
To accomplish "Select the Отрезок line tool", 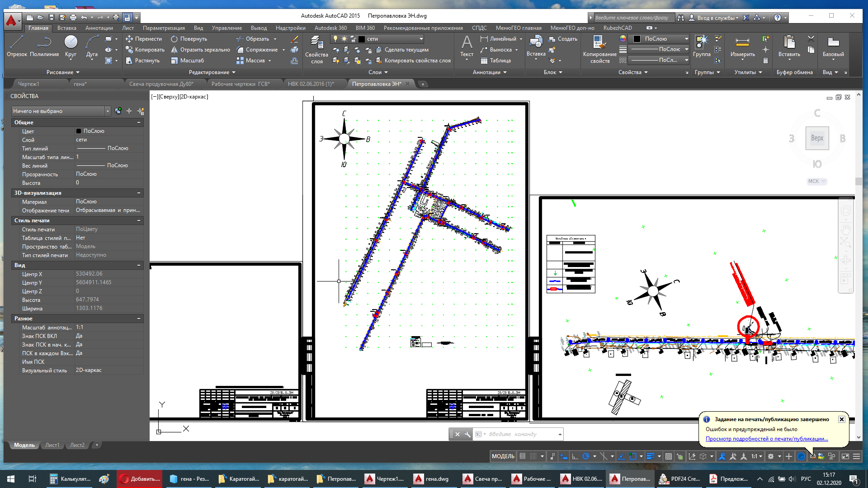I will tap(17, 46).
